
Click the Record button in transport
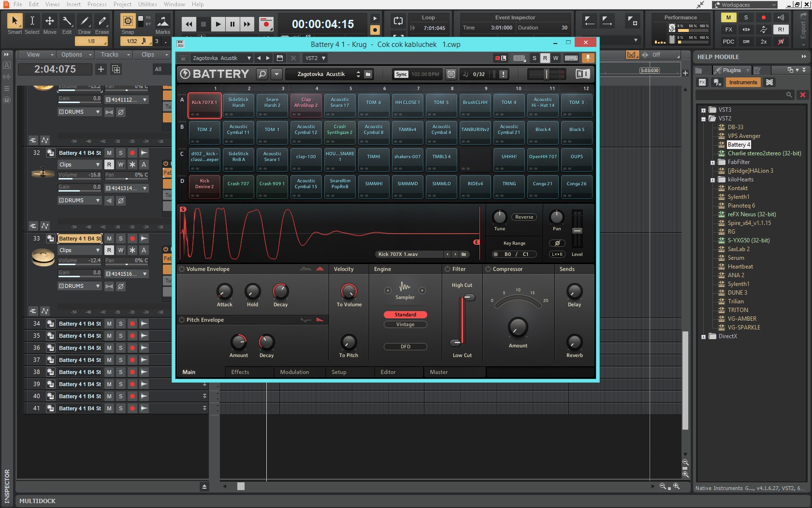(266, 24)
